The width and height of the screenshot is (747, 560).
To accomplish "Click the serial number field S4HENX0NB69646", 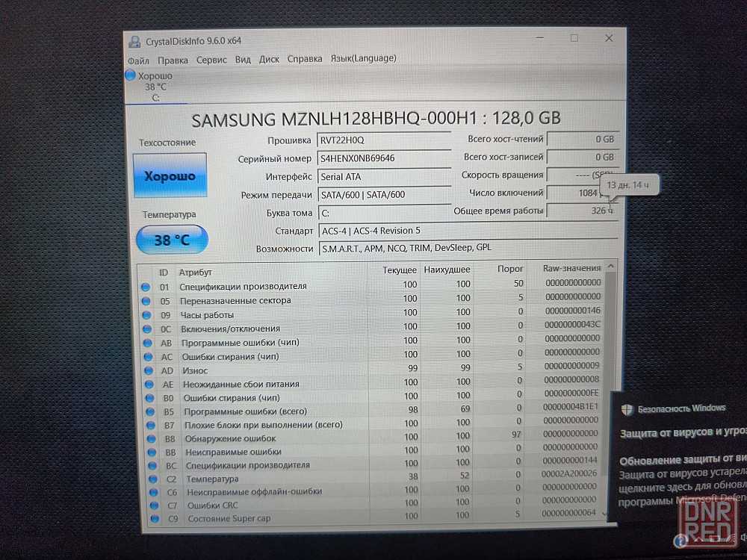I will [x=382, y=158].
